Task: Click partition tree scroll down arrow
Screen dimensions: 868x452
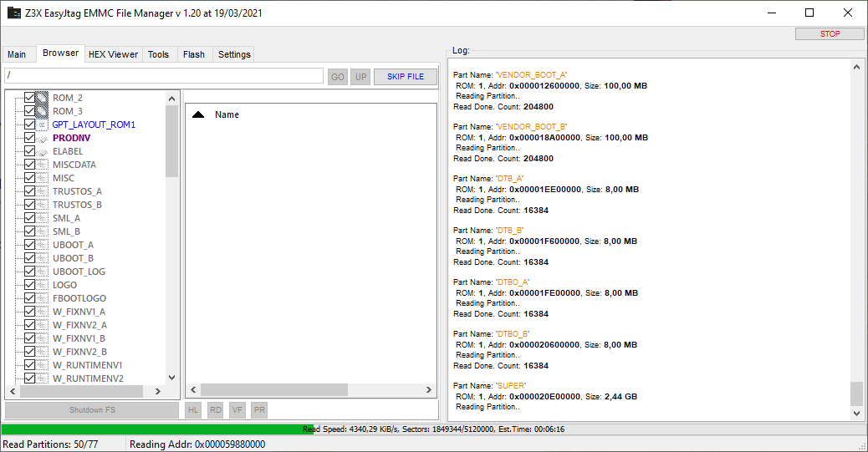Action: click(171, 378)
